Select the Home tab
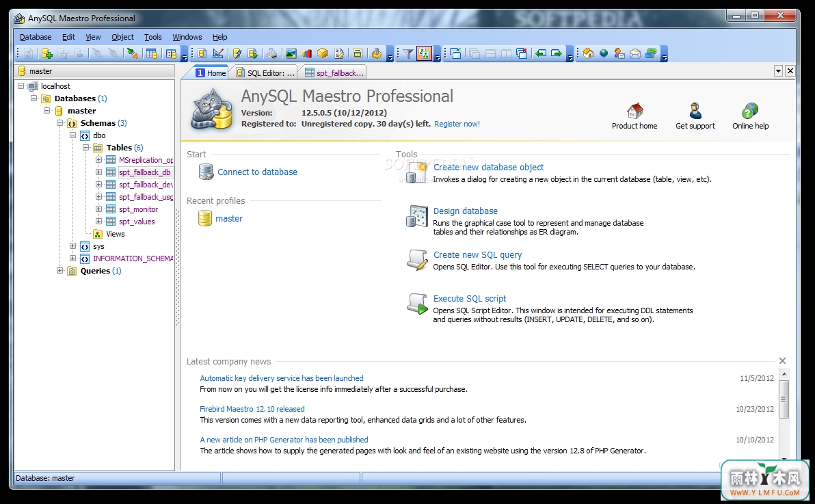The image size is (815, 504). pos(211,72)
